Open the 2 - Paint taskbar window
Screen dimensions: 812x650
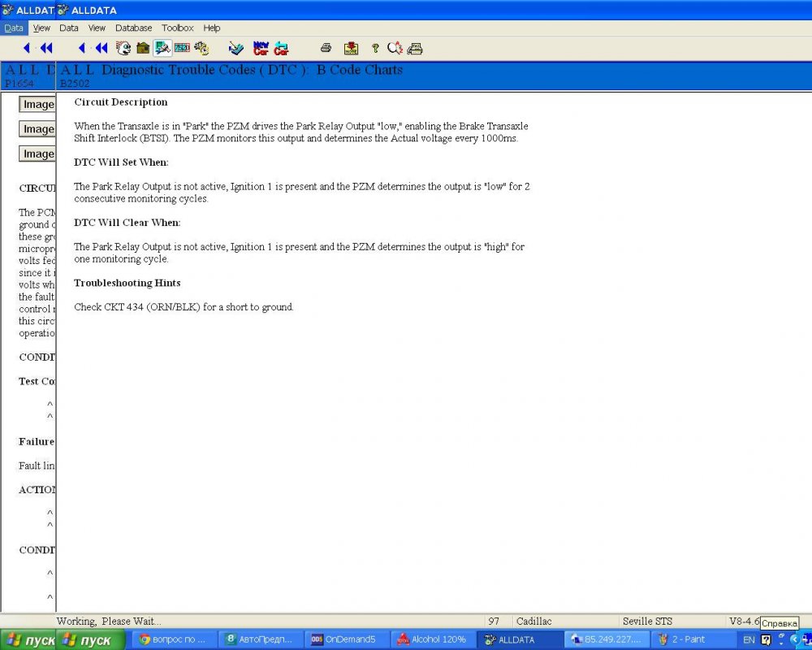tap(686, 639)
